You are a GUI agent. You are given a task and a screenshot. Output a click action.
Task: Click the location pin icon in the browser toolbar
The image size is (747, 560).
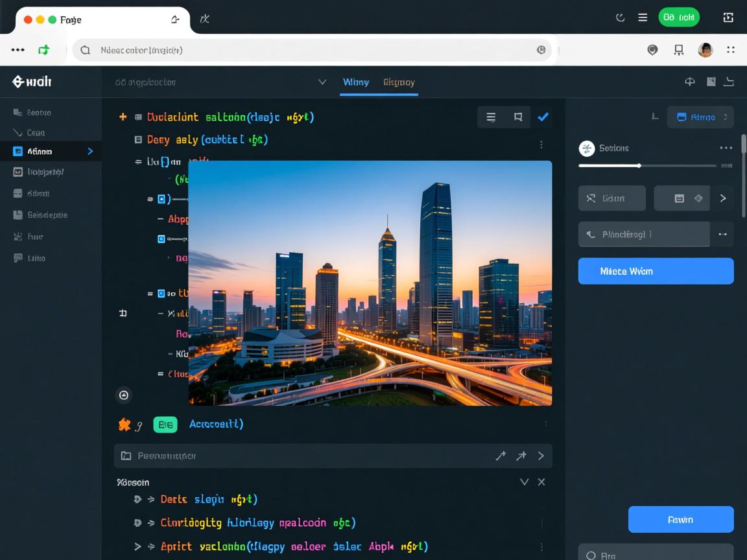tap(652, 50)
